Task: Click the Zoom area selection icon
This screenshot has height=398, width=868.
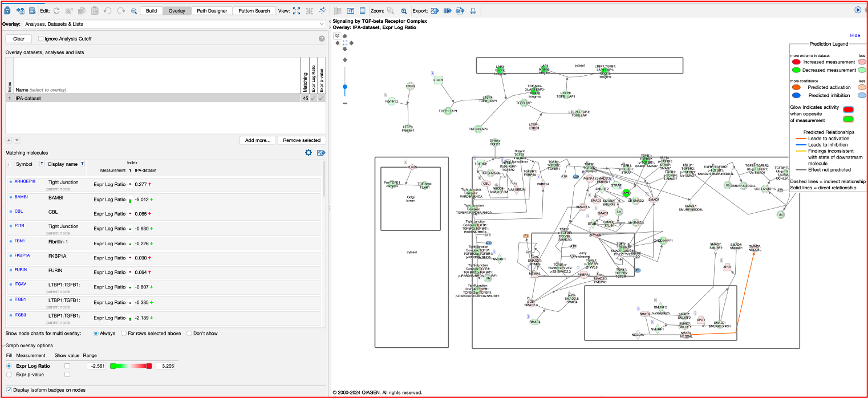Action: point(391,11)
